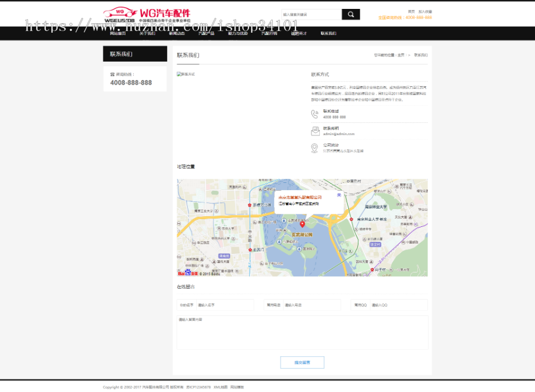Focus the search keyword input field
The height and width of the screenshot is (392, 535).
point(311,14)
